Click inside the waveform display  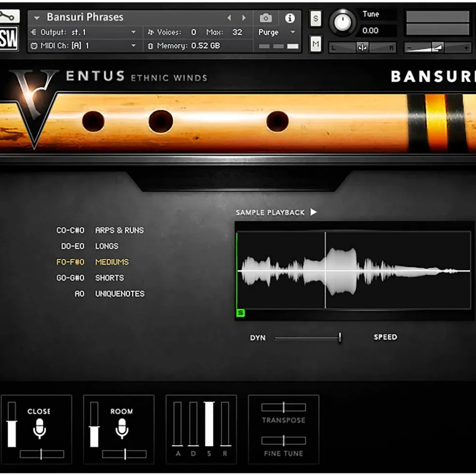[354, 270]
